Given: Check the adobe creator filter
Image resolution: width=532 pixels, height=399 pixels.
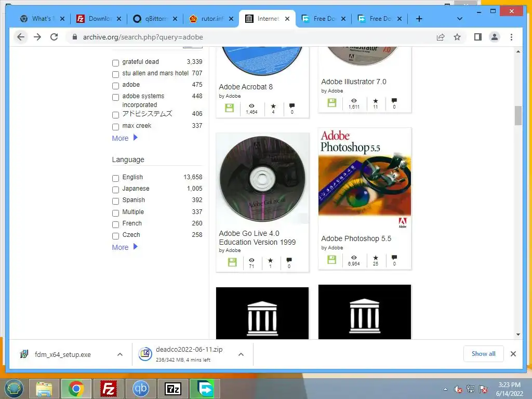Looking at the screenshot, I should (116, 86).
